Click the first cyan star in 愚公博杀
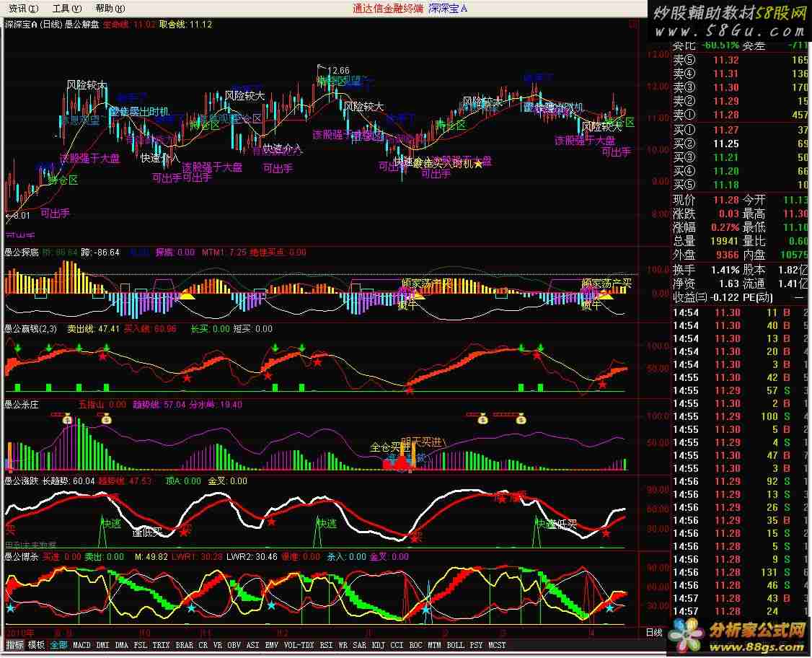812x658 pixels. [x=10, y=607]
